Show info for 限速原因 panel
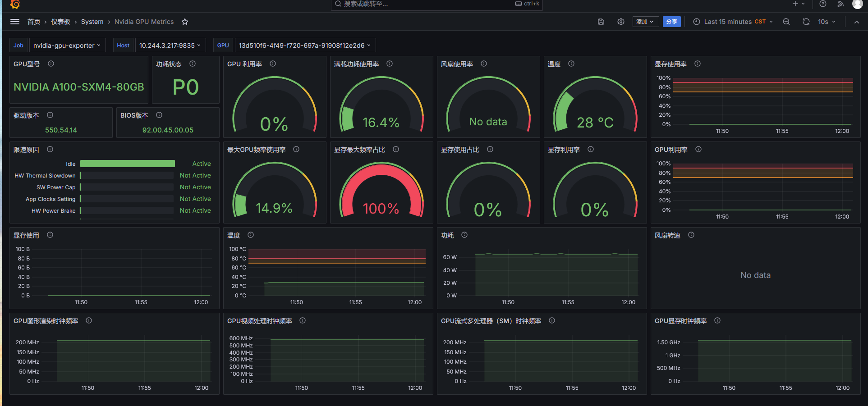This screenshot has width=868, height=406. (x=50, y=150)
